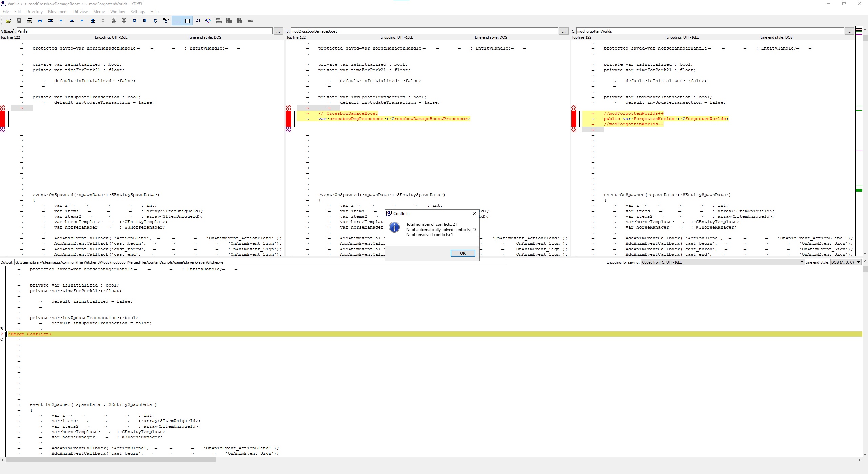Select lines from A toolbar icon
The height and width of the screenshot is (474, 868).
click(x=135, y=21)
